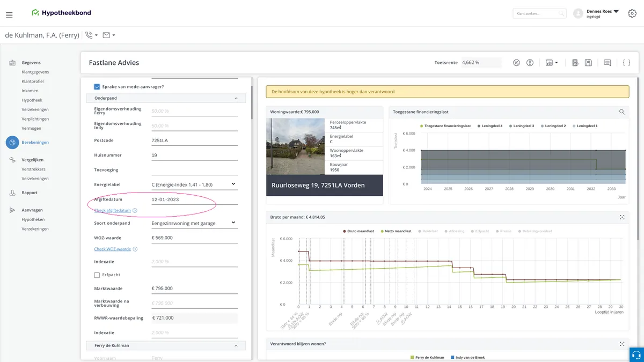Open Vermogen in the sidebar
The width and height of the screenshot is (644, 362).
[32, 128]
